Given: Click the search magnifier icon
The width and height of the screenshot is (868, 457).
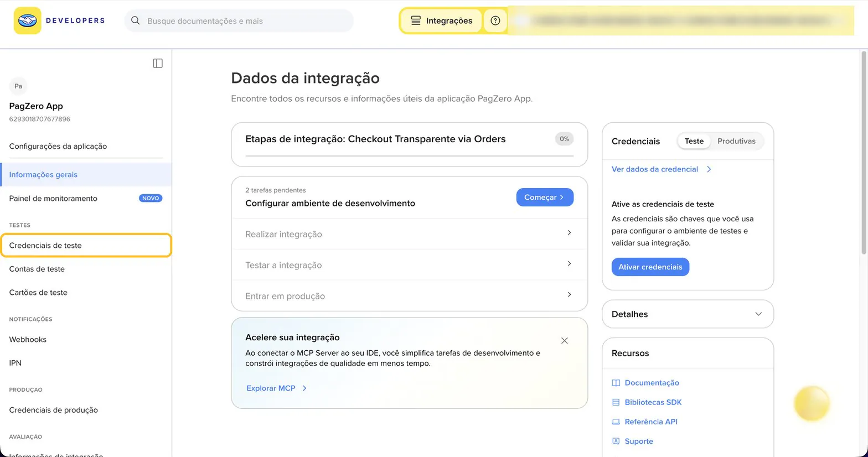Looking at the screenshot, I should (x=135, y=20).
